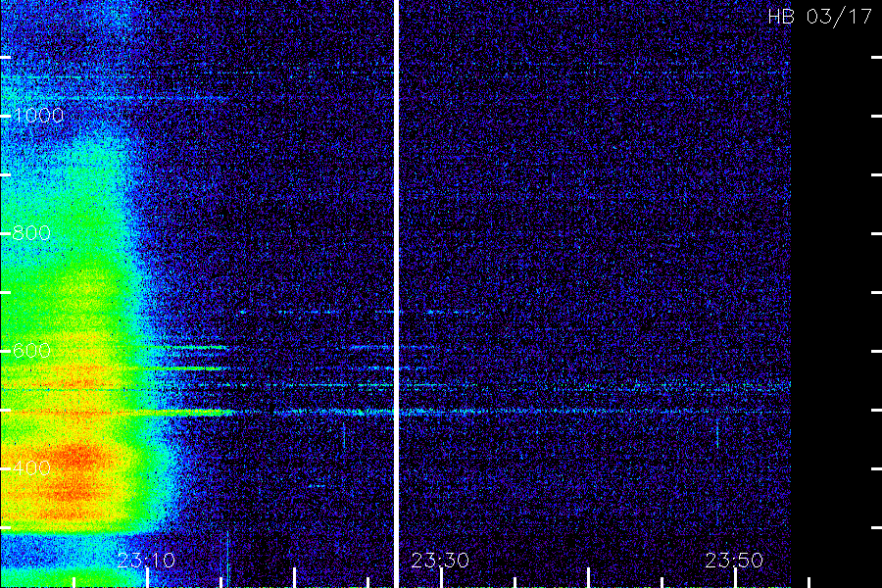Click the 800 frequency axis label
Viewport: 882px width, 588px height.
tap(31, 233)
